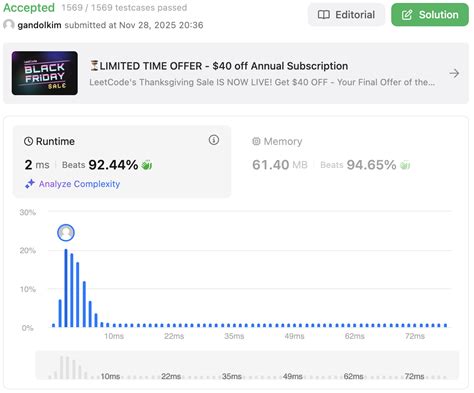Click the clapping hands icon beside 92.44%

click(x=147, y=165)
